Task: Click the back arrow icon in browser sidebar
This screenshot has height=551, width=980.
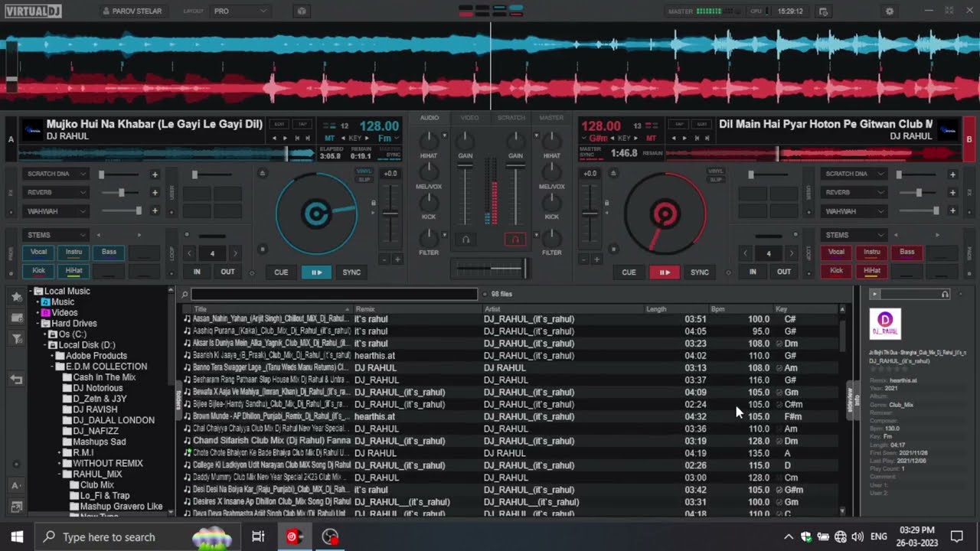Action: pyautogui.click(x=16, y=380)
